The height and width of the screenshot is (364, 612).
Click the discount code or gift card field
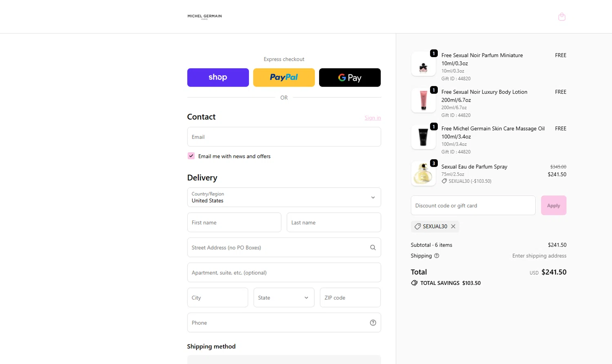473,206
